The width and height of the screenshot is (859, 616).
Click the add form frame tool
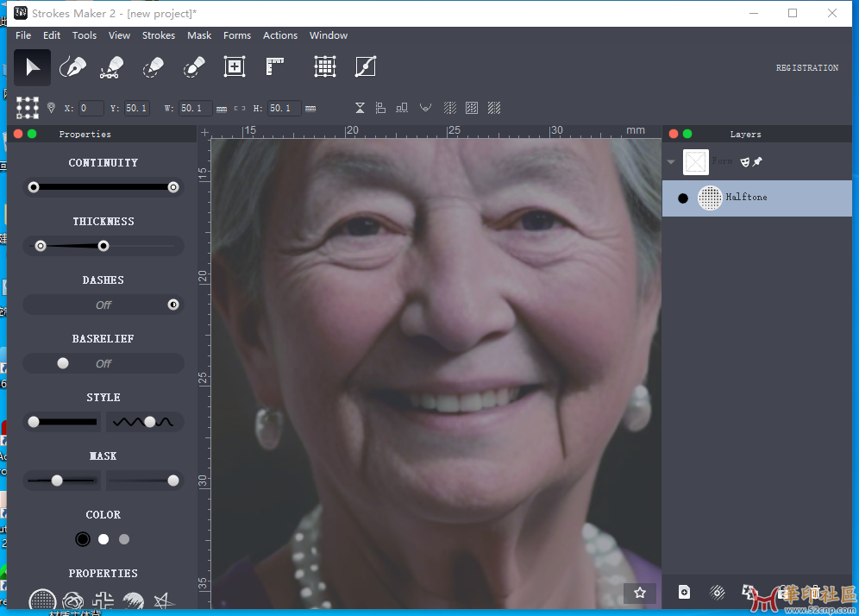pyautogui.click(x=235, y=67)
